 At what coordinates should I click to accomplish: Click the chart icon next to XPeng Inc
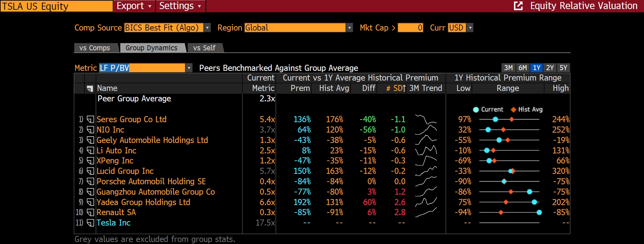pyautogui.click(x=90, y=161)
